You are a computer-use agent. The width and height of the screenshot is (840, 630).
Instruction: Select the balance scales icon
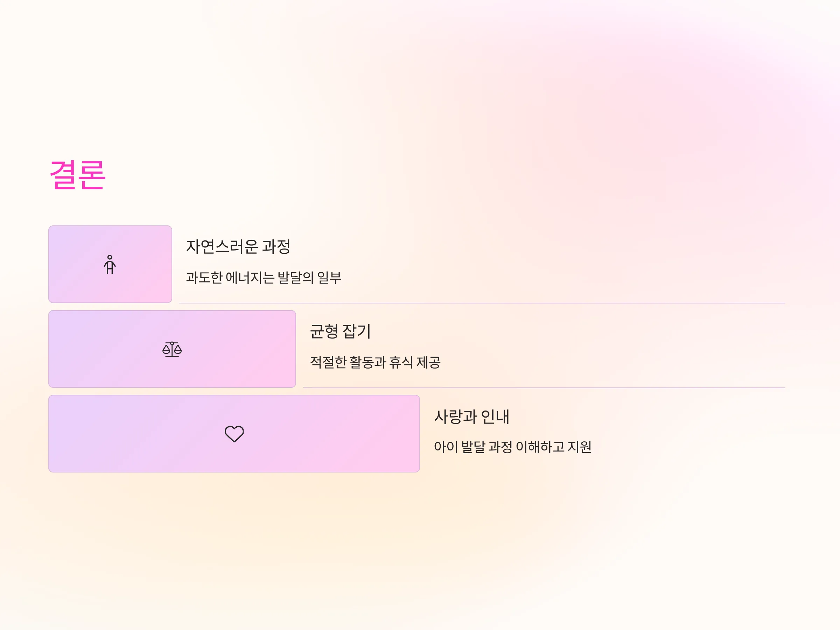point(172,349)
